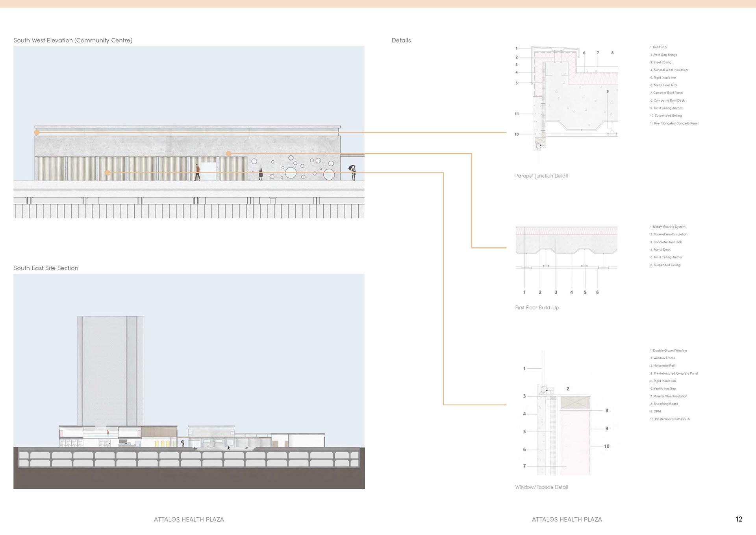756x535 pixels.
Task: Click the '11. Pre-fabricated Concrete Panel' legend entry
Action: click(x=674, y=123)
